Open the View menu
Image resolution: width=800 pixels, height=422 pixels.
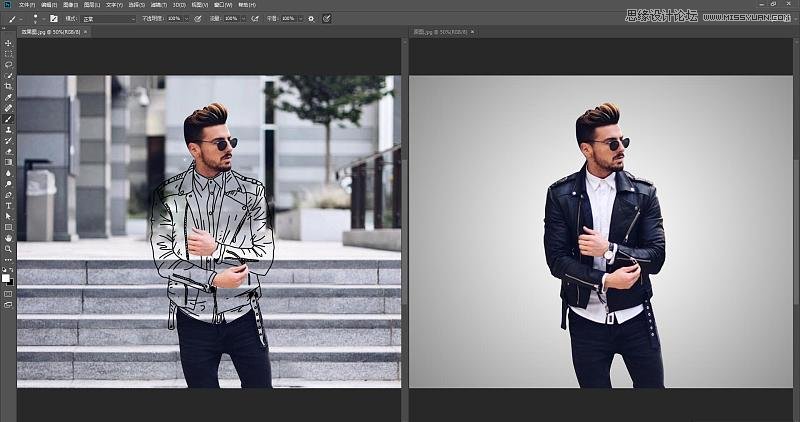tap(199, 5)
